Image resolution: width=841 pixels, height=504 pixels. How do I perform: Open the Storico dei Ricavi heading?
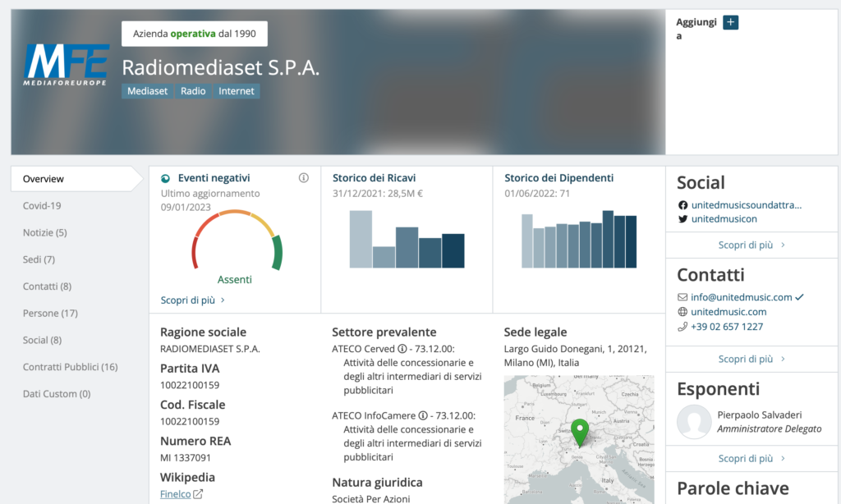click(x=374, y=178)
